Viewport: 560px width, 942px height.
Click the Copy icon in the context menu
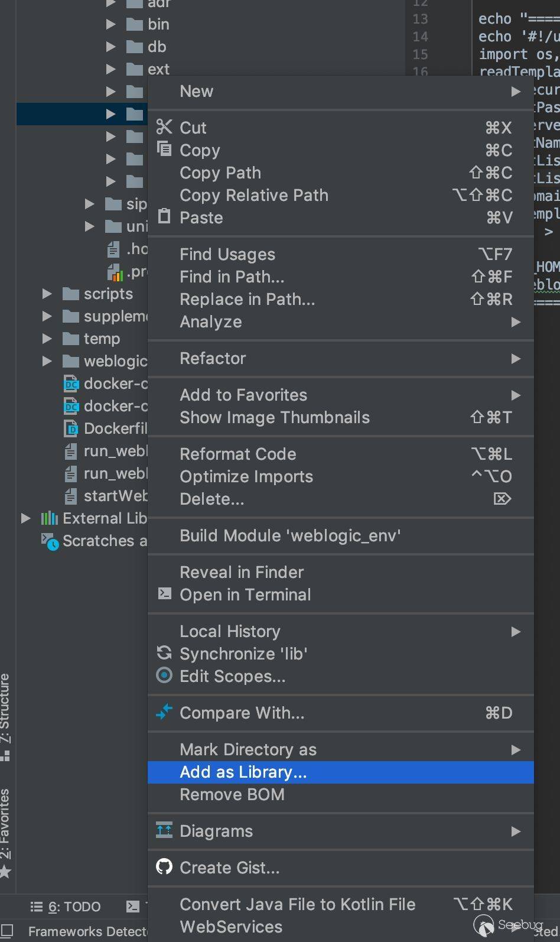click(164, 149)
